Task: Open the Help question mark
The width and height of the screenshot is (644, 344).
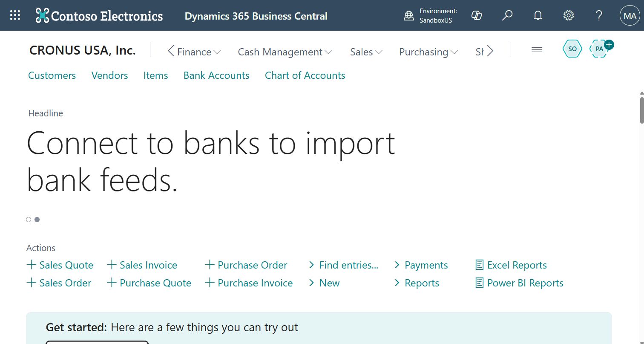Action: click(x=599, y=16)
